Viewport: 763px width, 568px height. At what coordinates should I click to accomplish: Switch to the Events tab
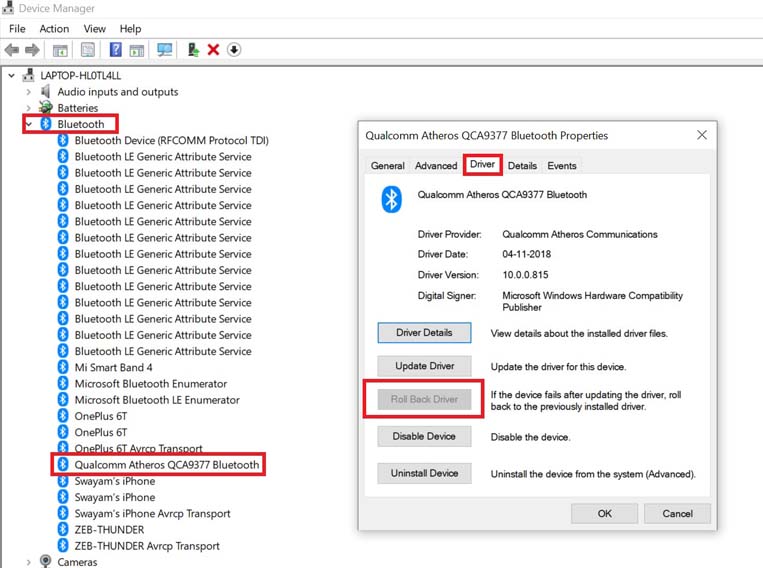point(562,165)
